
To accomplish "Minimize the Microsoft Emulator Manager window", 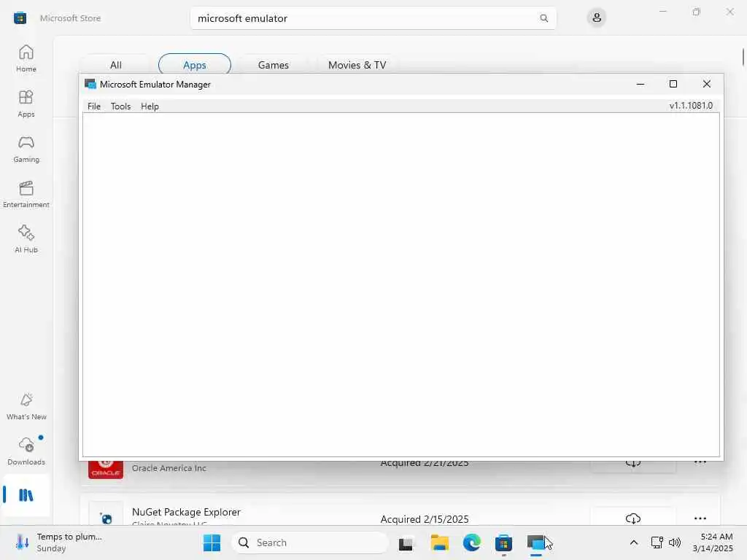I will (x=640, y=85).
